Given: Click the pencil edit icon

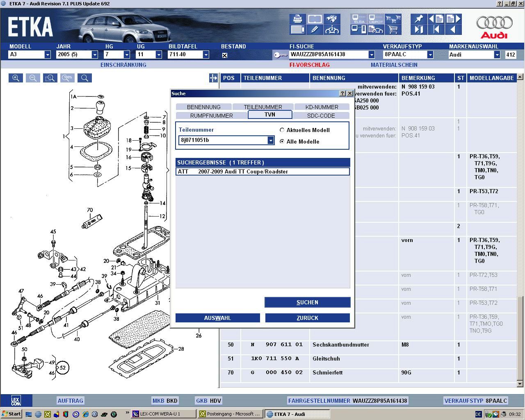Looking at the screenshot, I should (315, 30).
